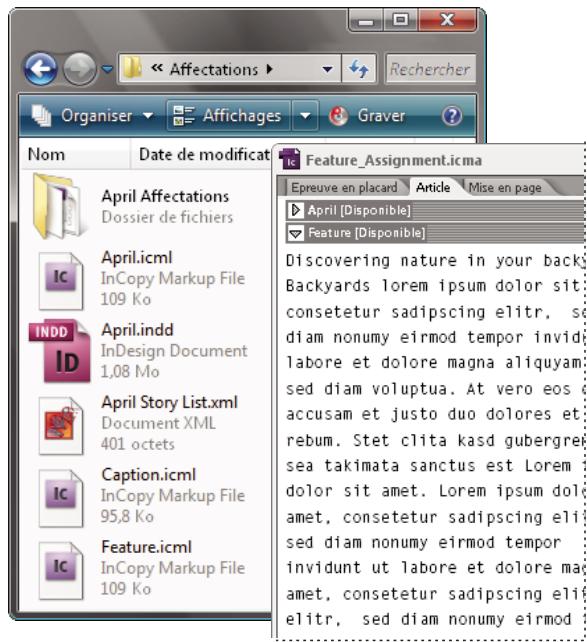Refresh the folder with the refresh arrows

[359, 69]
